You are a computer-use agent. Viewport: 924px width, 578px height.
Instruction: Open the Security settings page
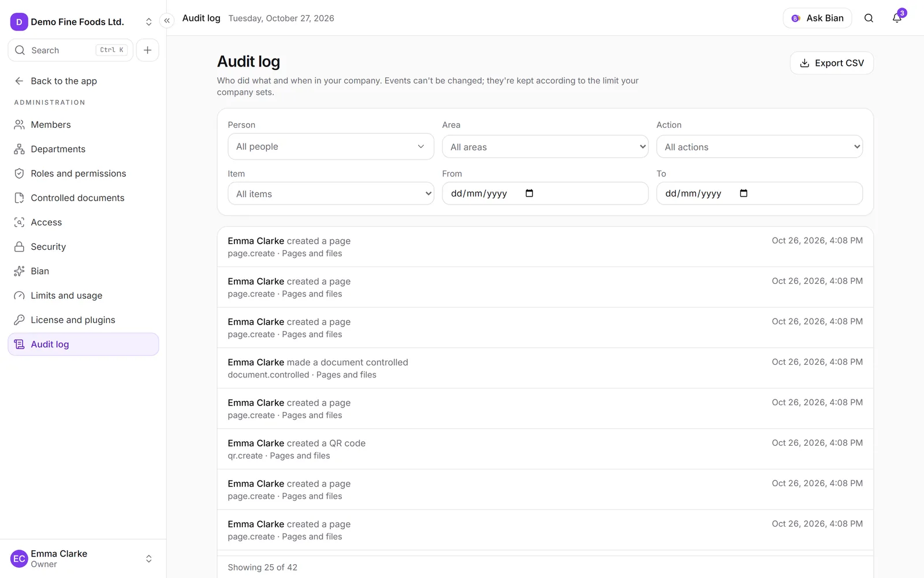pyautogui.click(x=83, y=247)
